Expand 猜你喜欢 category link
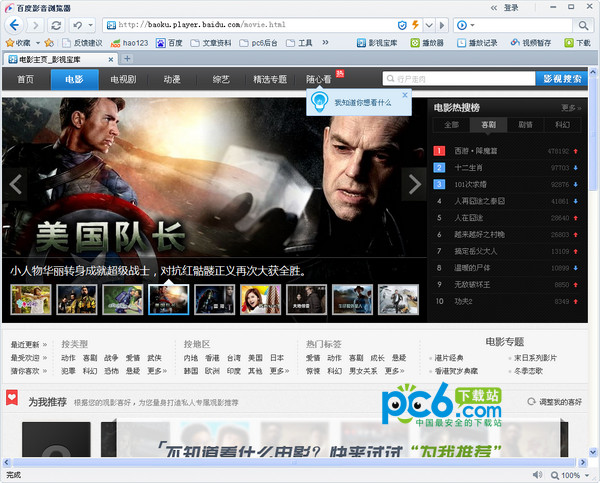 pyautogui.click(x=29, y=371)
